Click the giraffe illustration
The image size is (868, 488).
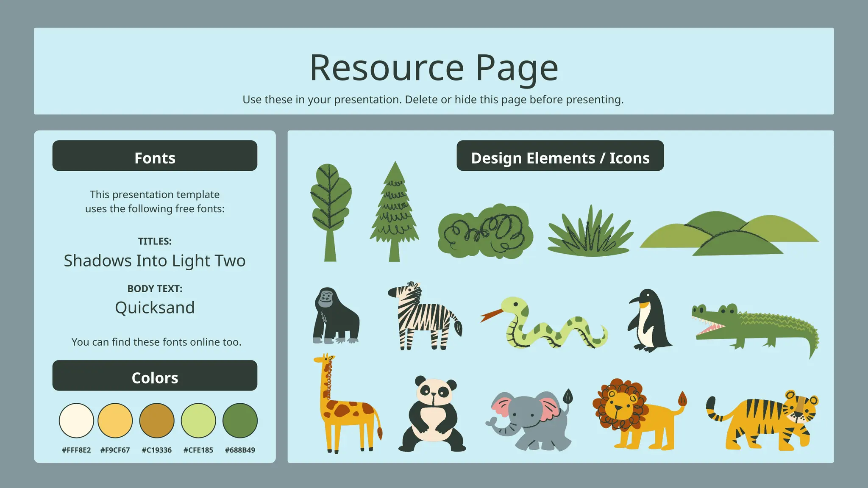tap(348, 404)
